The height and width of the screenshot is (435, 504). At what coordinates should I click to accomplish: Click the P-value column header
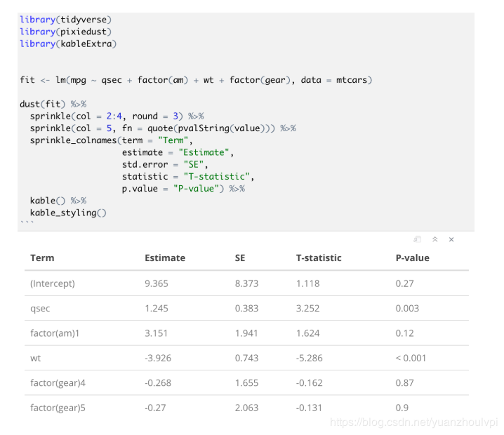tap(412, 258)
